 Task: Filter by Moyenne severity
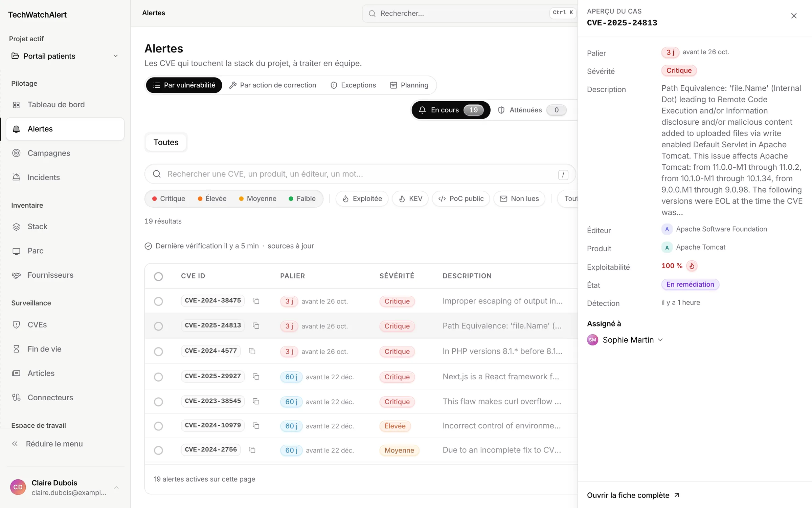[x=258, y=198]
